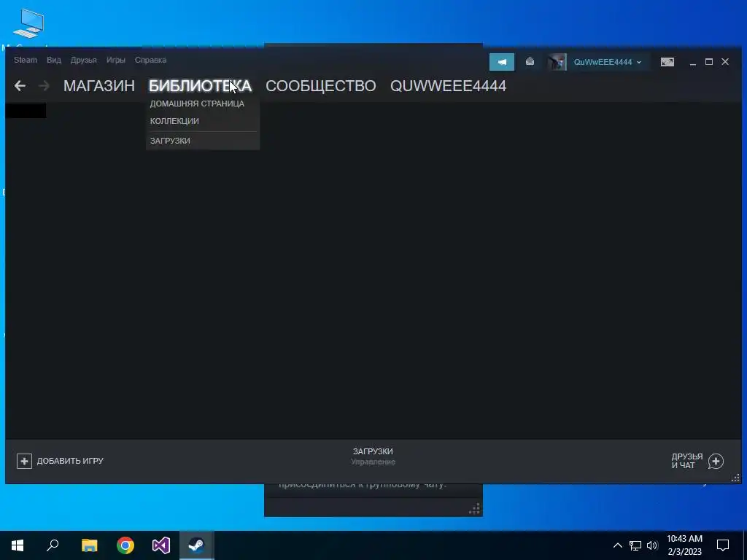Switch to Big Picture mode icon

click(667, 62)
